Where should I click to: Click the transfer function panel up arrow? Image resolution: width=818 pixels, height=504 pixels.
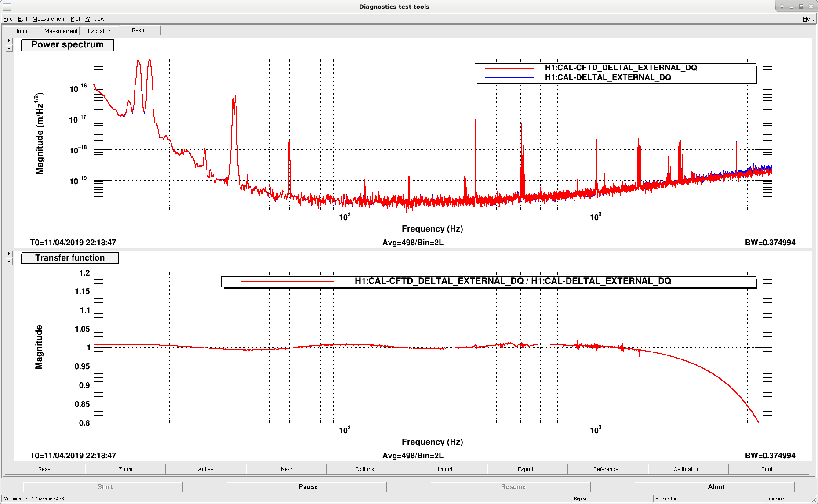(9, 261)
